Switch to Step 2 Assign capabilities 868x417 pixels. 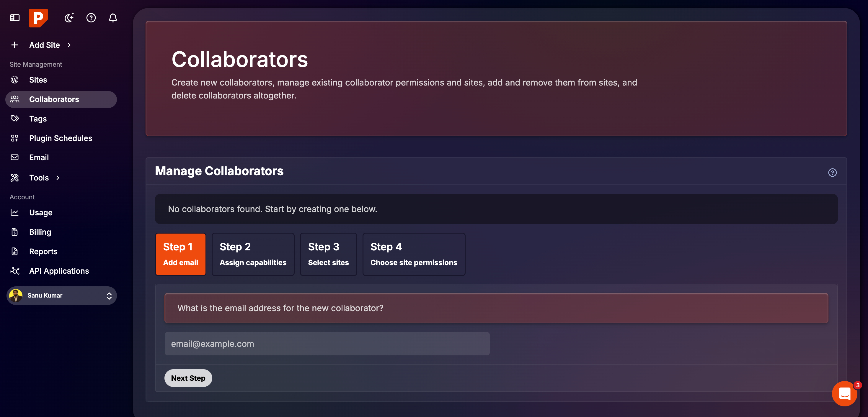pos(253,254)
